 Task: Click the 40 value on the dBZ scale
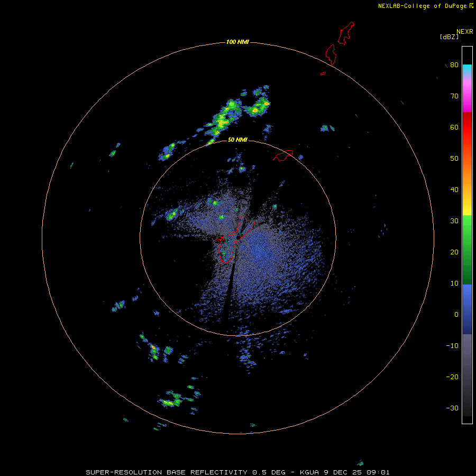coord(454,189)
